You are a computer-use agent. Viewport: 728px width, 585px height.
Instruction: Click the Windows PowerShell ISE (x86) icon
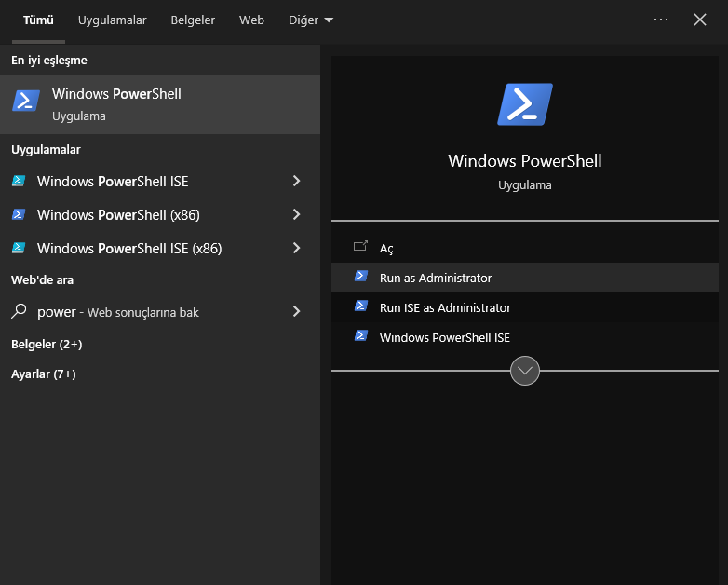point(19,248)
